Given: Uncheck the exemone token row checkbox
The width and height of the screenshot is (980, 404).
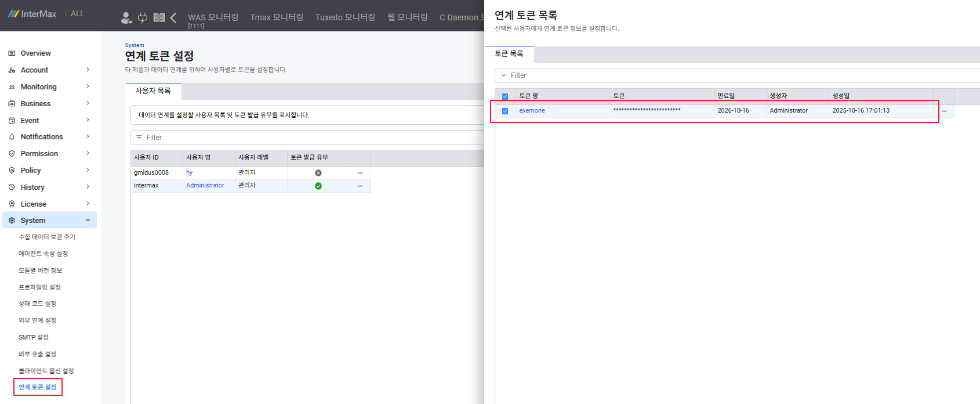Looking at the screenshot, I should pos(505,111).
